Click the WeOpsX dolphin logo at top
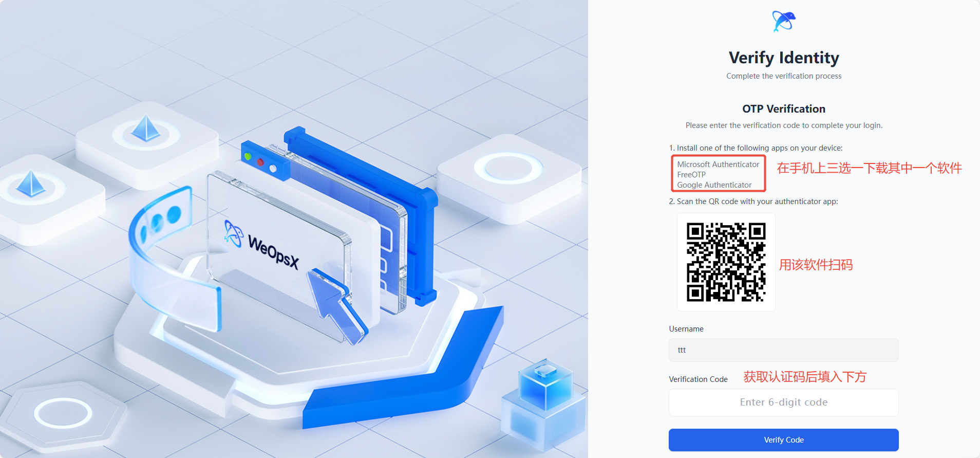Image resolution: width=980 pixels, height=458 pixels. (x=784, y=21)
